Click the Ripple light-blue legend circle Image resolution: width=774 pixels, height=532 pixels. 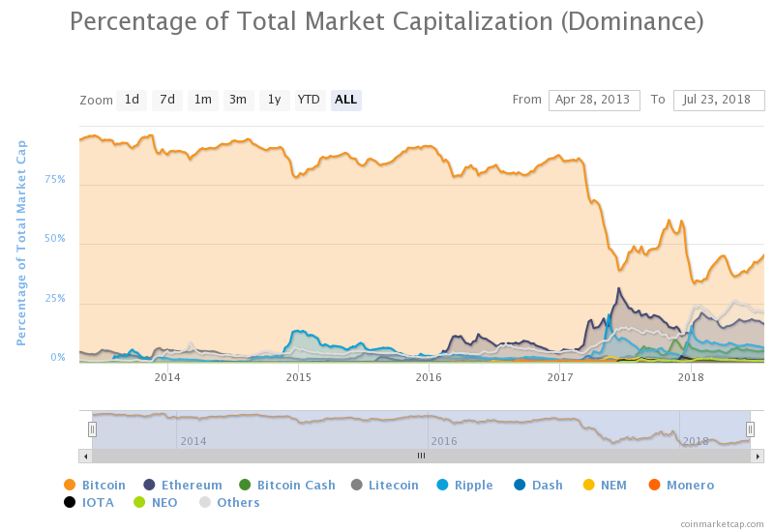point(442,486)
